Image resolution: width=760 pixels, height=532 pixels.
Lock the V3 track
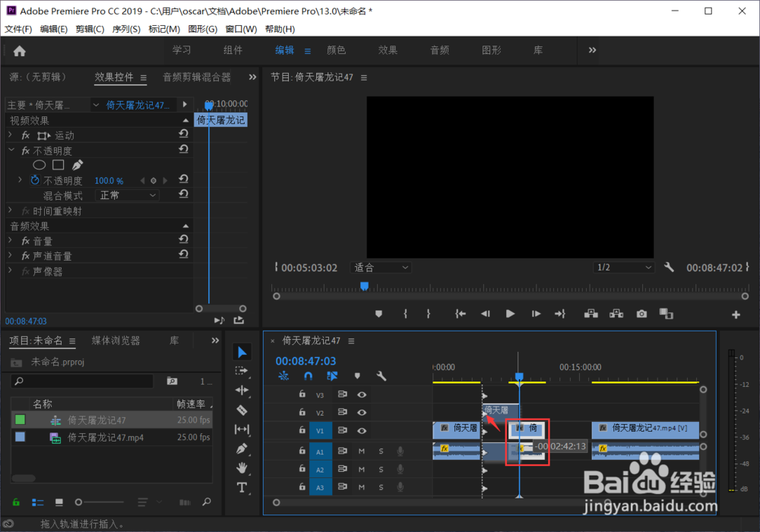point(302,394)
